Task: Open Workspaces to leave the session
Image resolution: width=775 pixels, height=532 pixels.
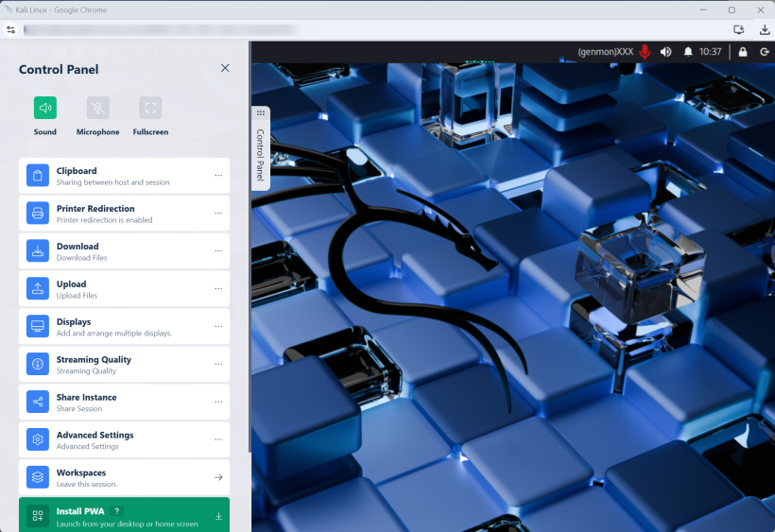Action: (x=123, y=478)
